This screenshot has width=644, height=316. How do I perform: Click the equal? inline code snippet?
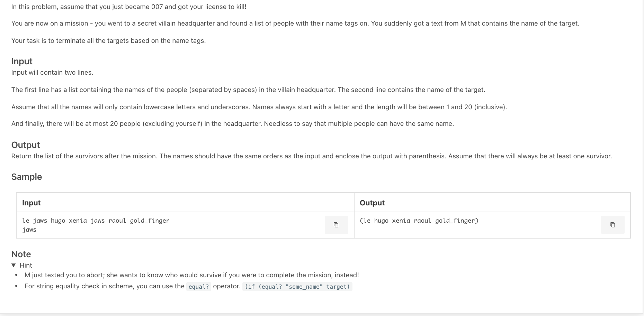click(199, 286)
